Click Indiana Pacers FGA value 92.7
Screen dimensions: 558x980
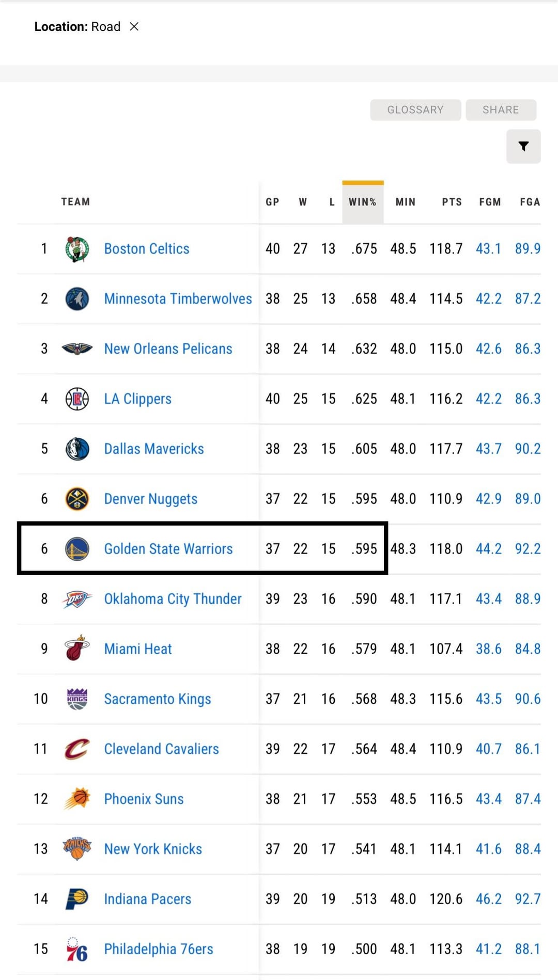click(x=528, y=899)
